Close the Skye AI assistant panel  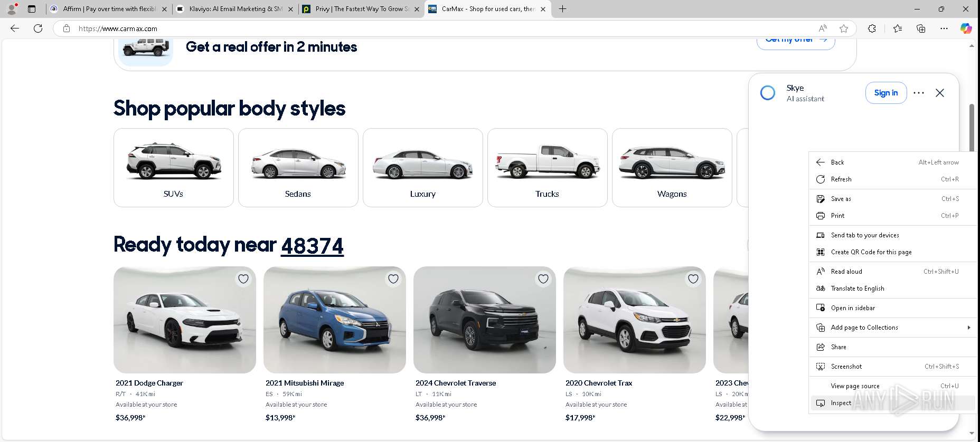click(940, 93)
